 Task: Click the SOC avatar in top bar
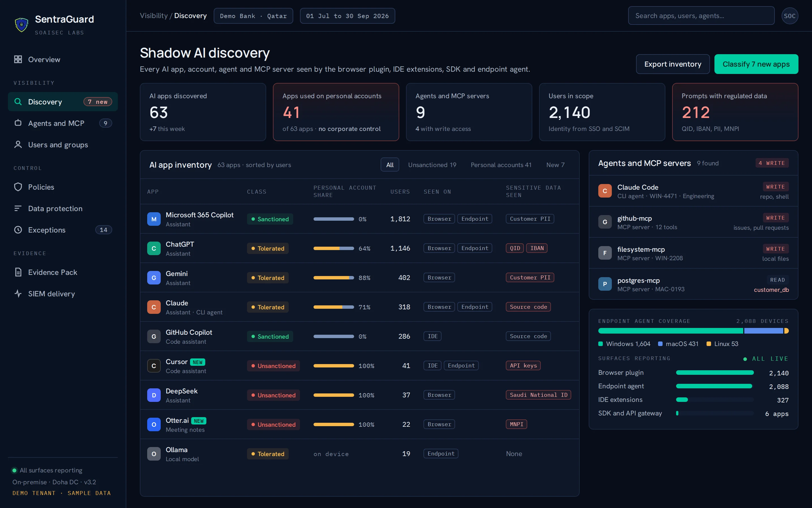(x=789, y=16)
